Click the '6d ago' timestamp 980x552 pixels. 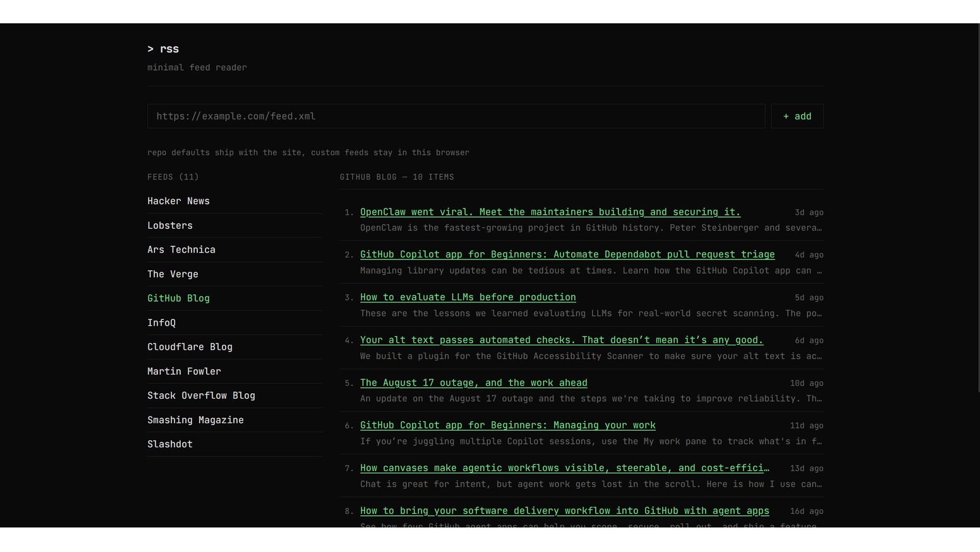[x=809, y=340]
